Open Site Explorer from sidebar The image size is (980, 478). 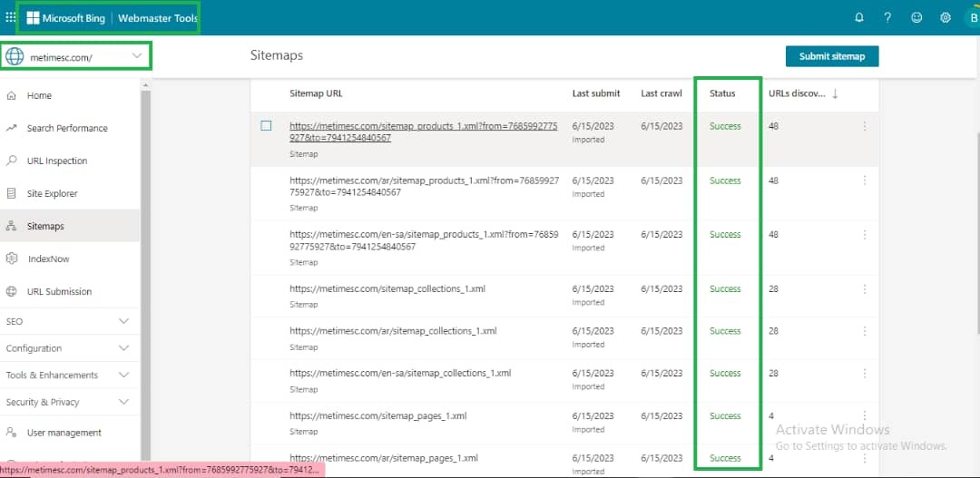tap(52, 193)
